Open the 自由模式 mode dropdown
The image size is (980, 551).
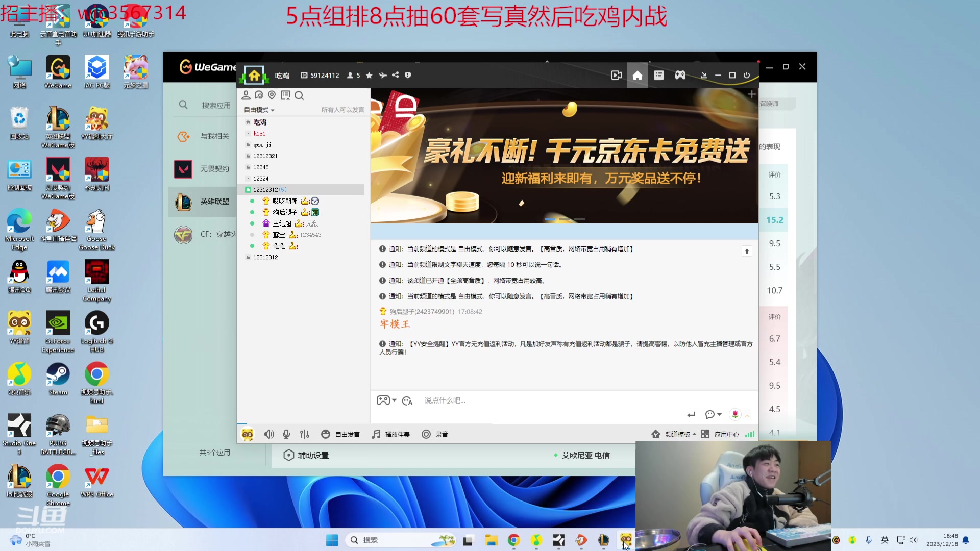[x=259, y=110]
